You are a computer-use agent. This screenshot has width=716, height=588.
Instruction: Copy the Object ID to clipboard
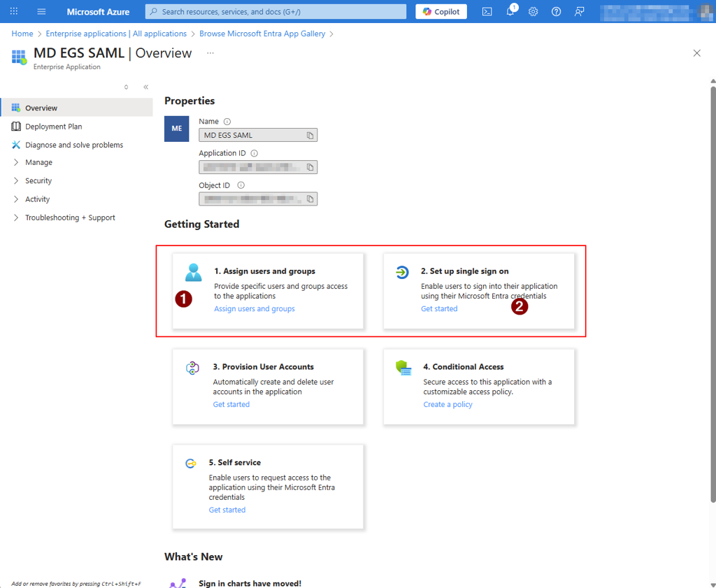pos(310,199)
